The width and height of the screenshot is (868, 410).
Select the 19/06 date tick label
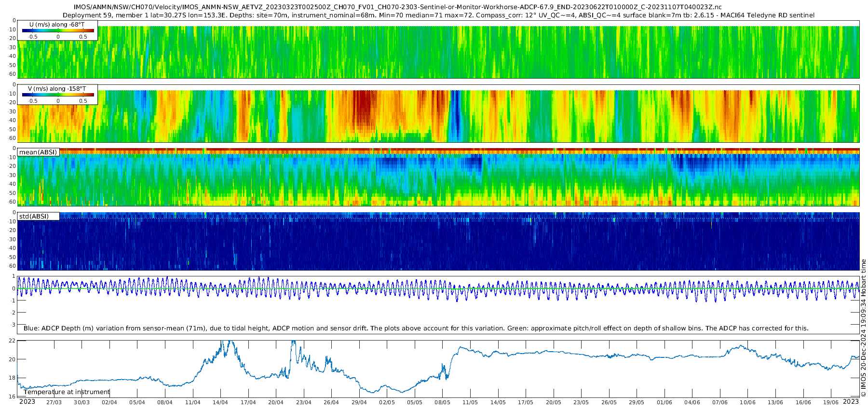(831, 402)
